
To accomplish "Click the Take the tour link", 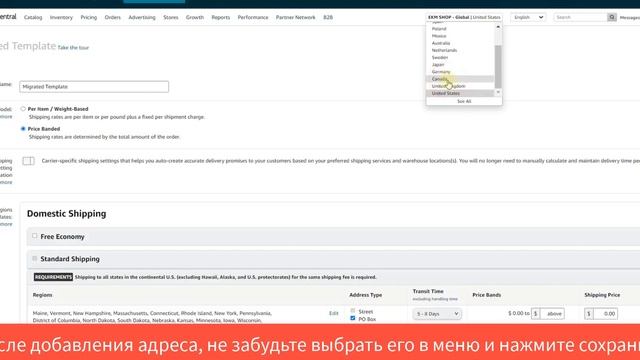I will point(73,48).
